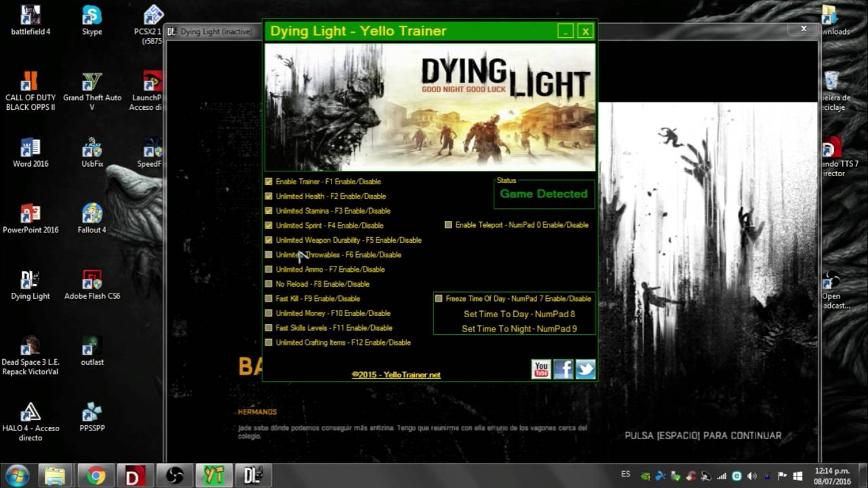
Task: Toggle Unlimited Health F2 checkbox
Action: coord(269,196)
